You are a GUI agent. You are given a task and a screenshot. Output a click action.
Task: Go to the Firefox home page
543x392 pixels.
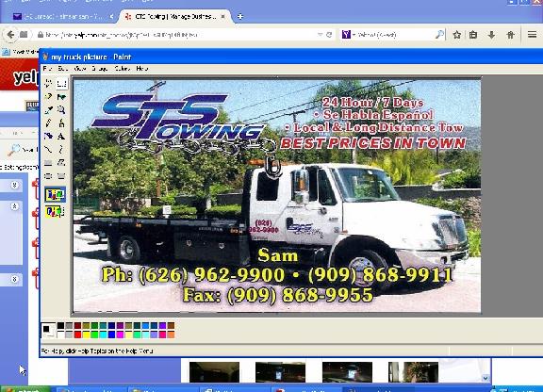[x=510, y=35]
